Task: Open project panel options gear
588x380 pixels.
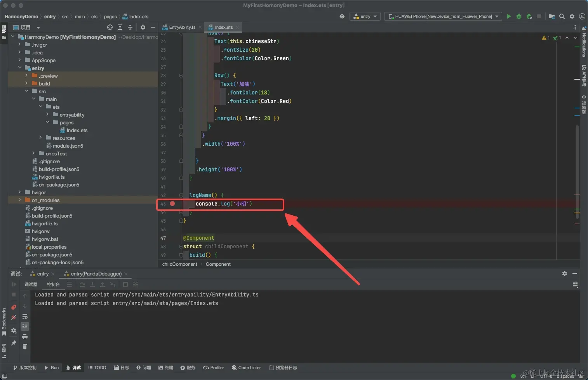Action: pyautogui.click(x=143, y=27)
